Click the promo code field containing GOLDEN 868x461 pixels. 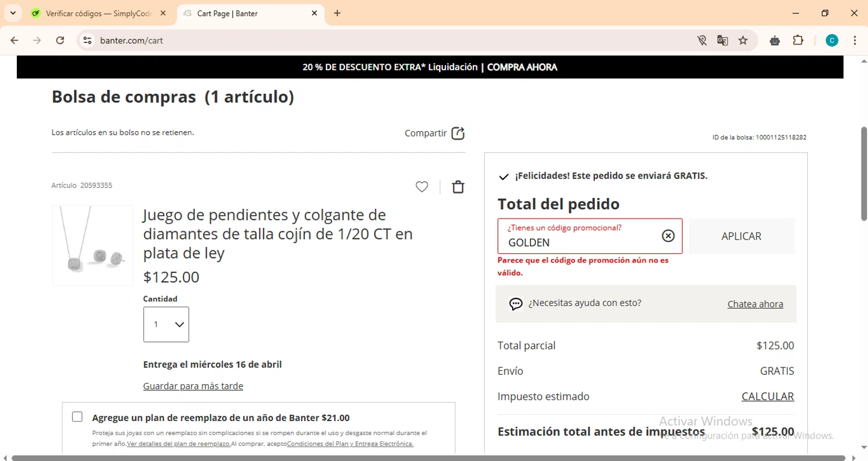[x=590, y=236]
